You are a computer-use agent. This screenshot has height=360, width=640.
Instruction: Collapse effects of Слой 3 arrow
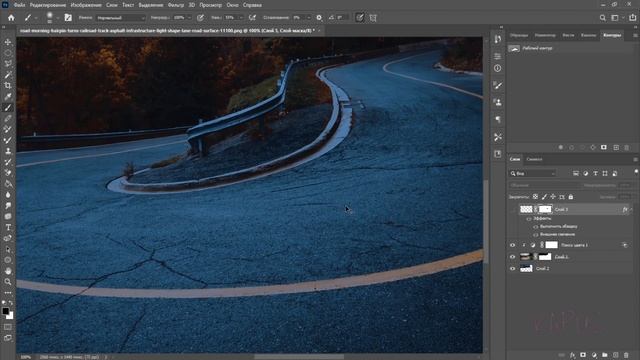(631, 209)
